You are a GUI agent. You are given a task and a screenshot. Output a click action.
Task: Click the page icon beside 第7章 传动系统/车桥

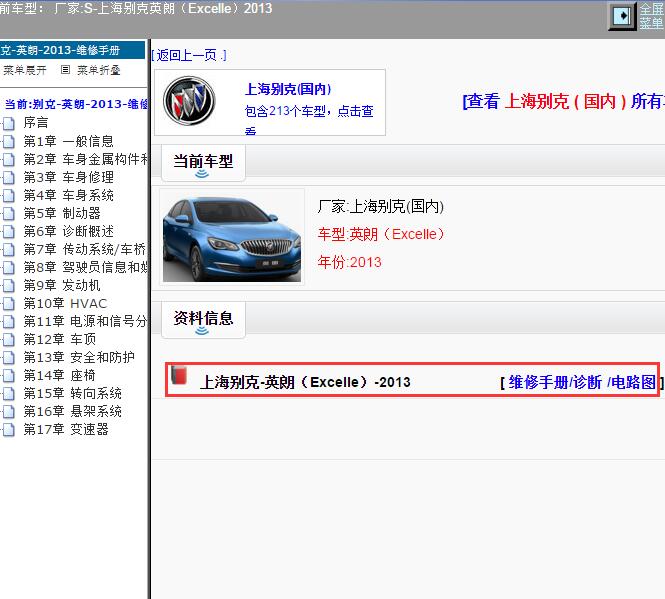pyautogui.click(x=9, y=249)
